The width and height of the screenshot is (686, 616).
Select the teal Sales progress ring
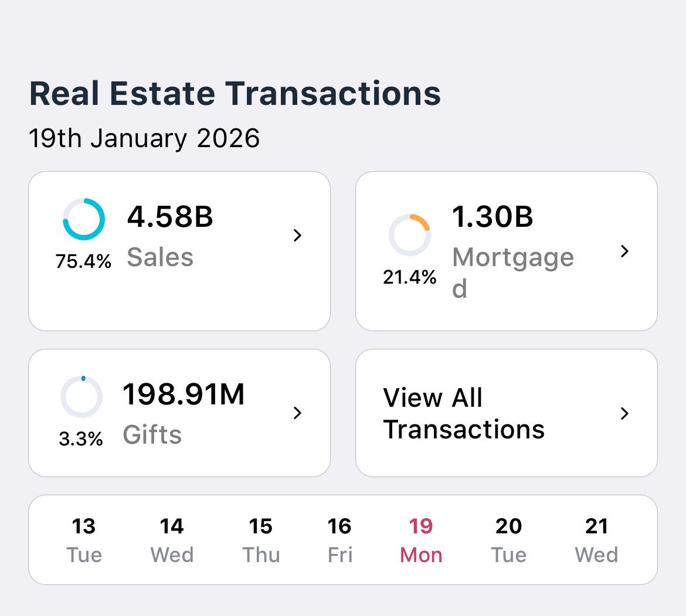84,220
